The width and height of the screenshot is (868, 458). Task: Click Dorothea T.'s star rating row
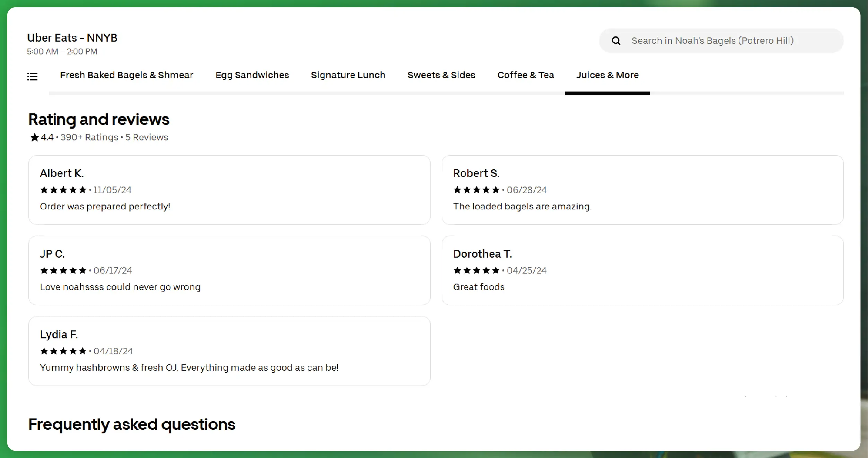click(x=476, y=270)
